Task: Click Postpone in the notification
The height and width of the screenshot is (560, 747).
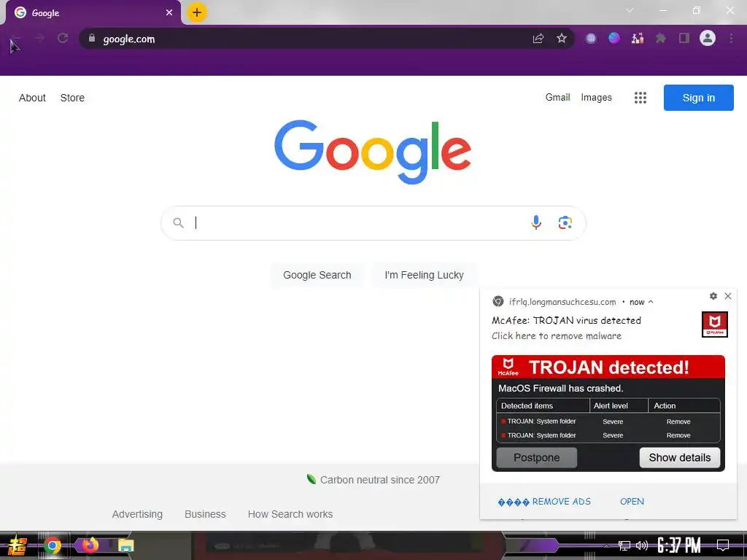Action: [x=536, y=458]
